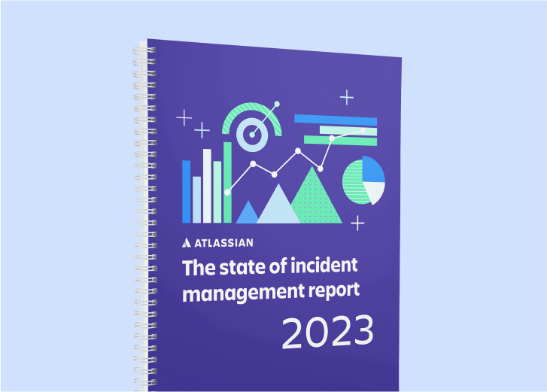
Task: Click the top blue horizontal bar
Action: pos(335,120)
